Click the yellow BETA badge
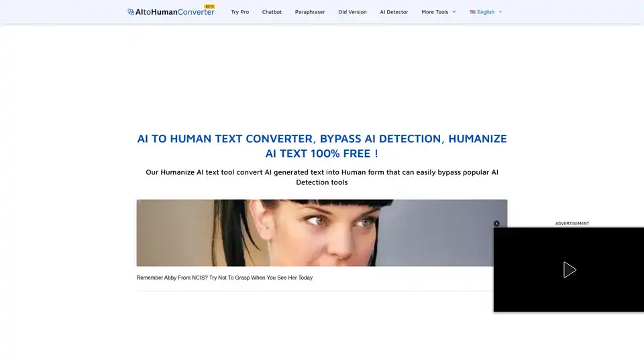 (209, 6)
